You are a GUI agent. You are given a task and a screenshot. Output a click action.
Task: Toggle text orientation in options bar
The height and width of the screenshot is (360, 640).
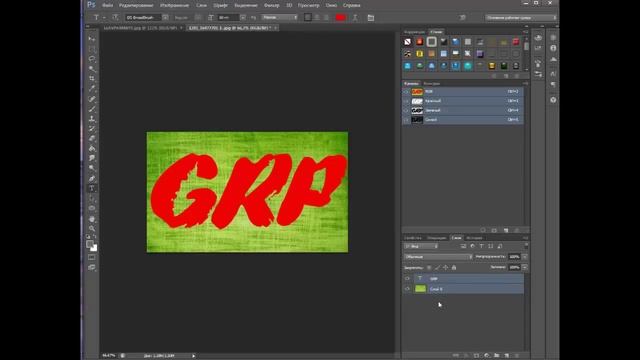[115, 18]
